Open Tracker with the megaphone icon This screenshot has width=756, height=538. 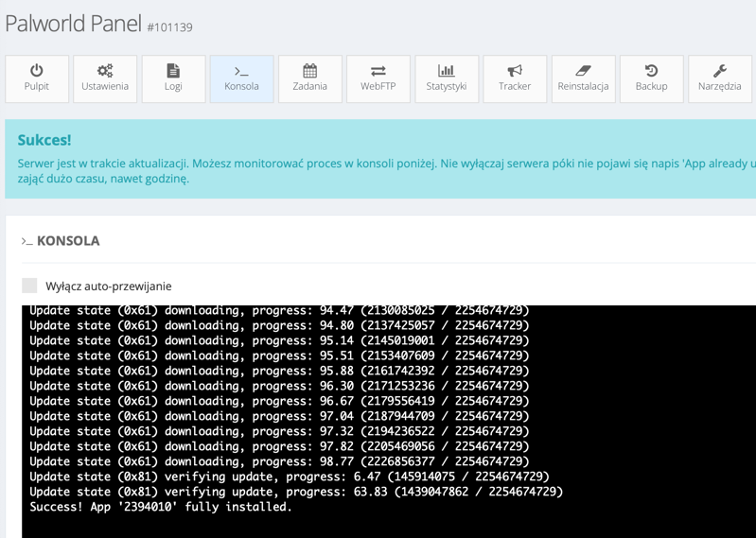[515, 71]
